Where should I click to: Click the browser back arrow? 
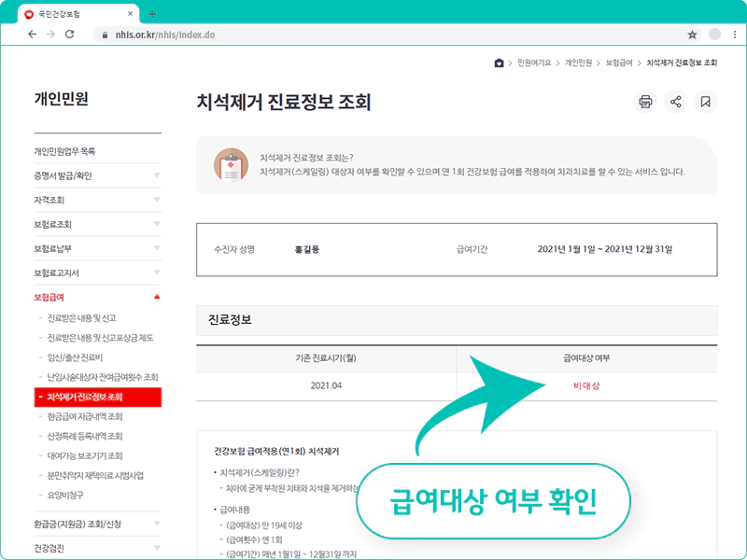point(32,35)
